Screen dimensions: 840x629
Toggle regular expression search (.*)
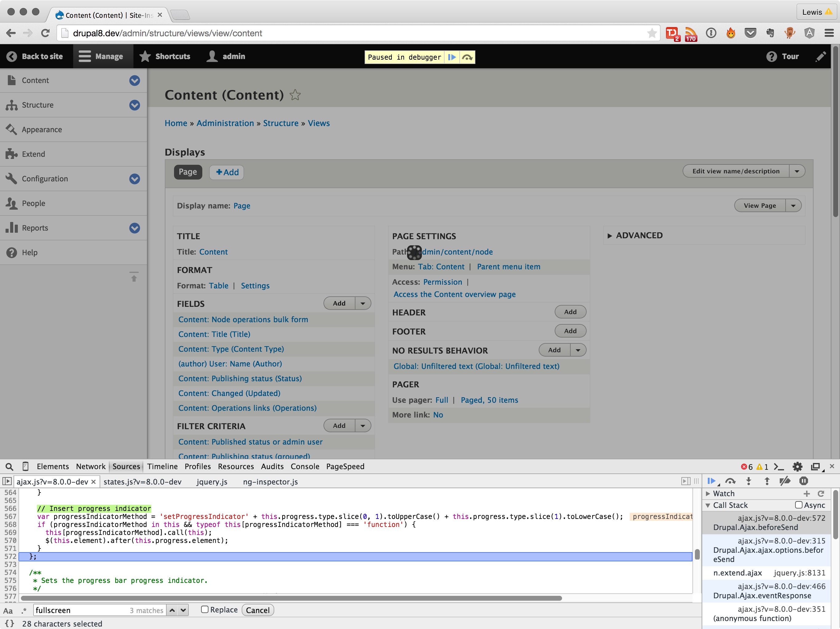(24, 610)
